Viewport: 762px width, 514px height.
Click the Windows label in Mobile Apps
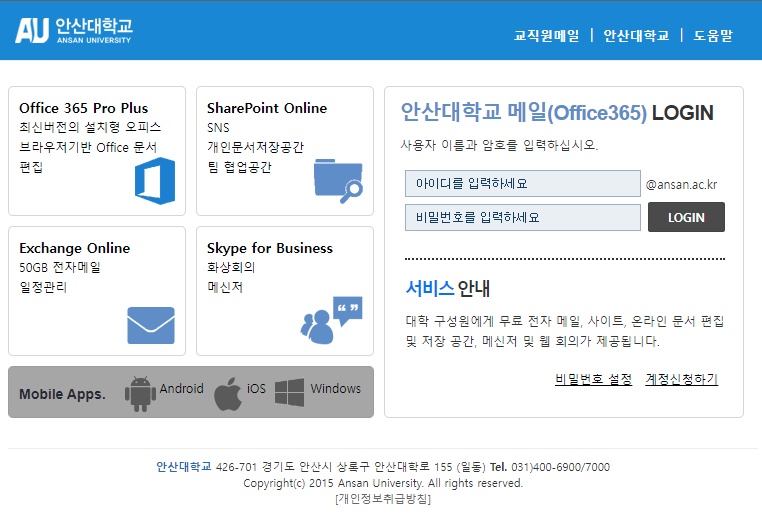[x=335, y=389]
